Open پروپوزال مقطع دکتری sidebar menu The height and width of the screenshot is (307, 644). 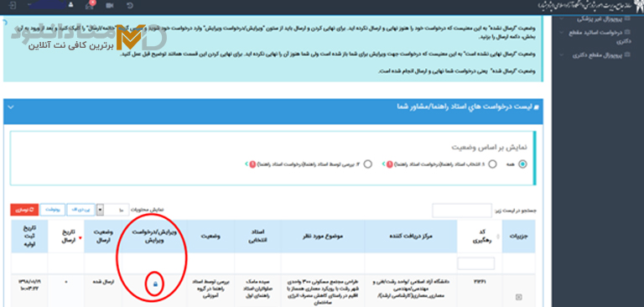point(597,55)
